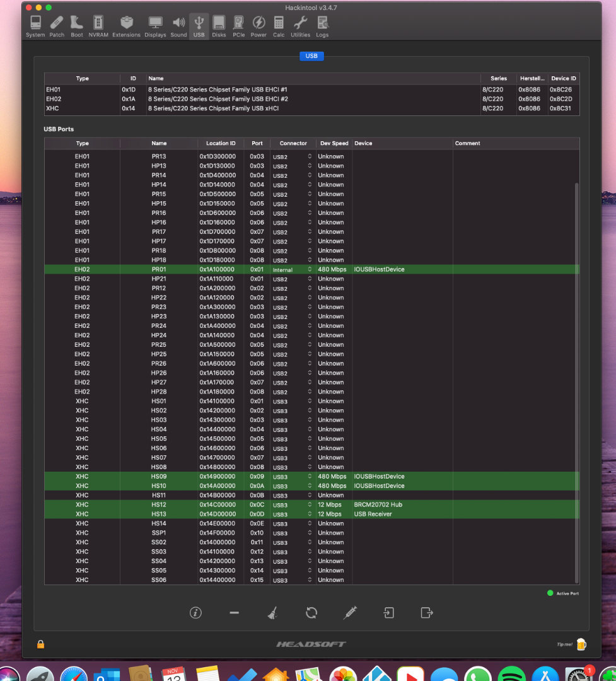Click the info icon below USB ports
The image size is (616, 681).
195,613
